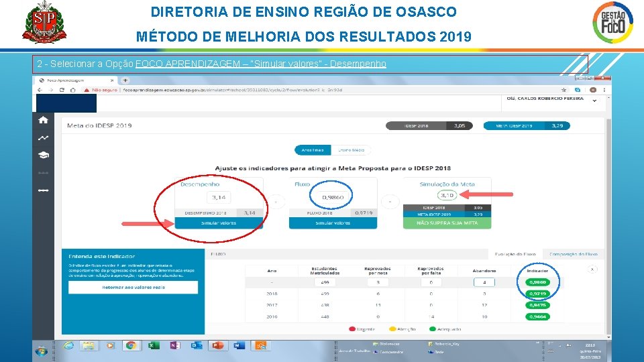Click Simular valores under Fluxo
644x362 pixels.
pos(333,223)
